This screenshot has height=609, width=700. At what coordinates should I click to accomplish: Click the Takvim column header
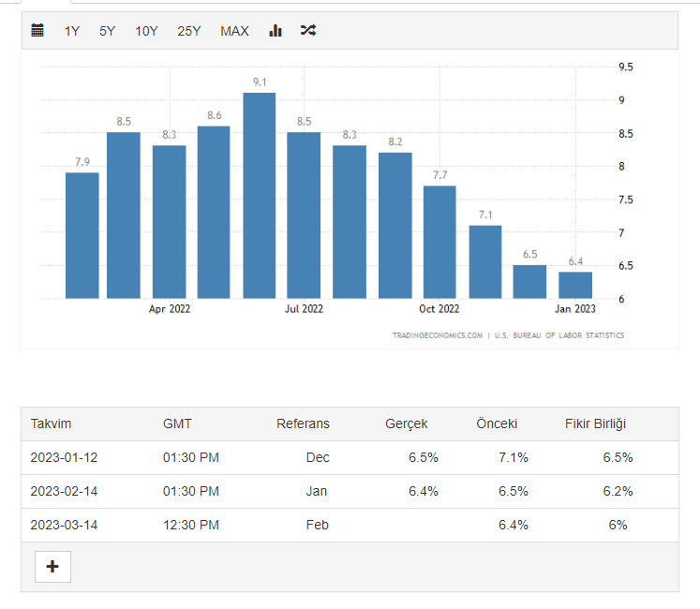tap(51, 423)
